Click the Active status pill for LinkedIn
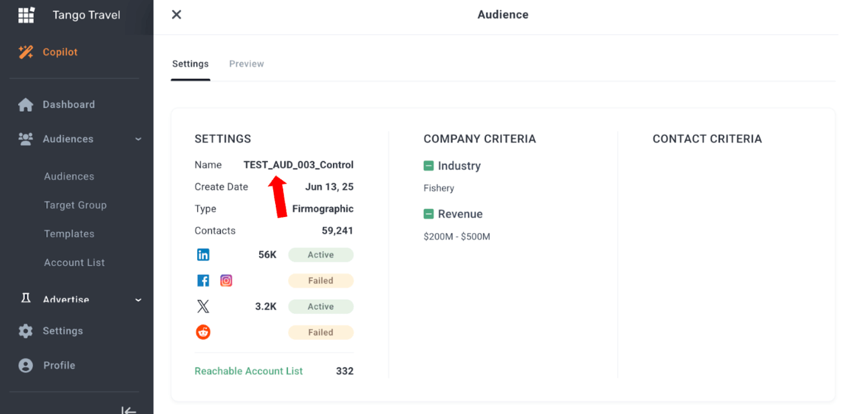Viewport: 868px width, 414px height. (x=320, y=254)
